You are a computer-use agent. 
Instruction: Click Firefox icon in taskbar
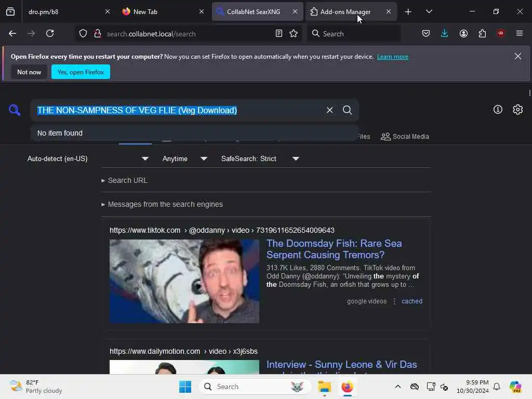347,387
